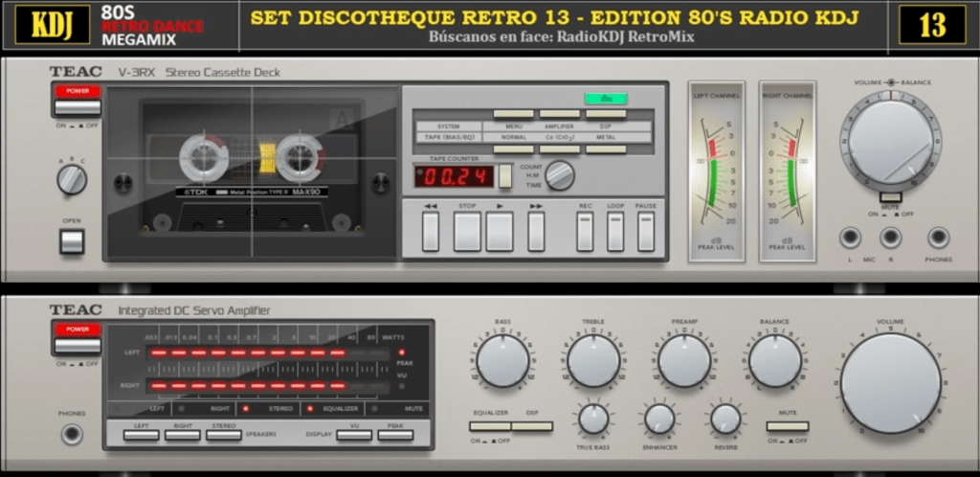Click the amplifier PHONES jack
980x477 pixels.
coord(72,434)
